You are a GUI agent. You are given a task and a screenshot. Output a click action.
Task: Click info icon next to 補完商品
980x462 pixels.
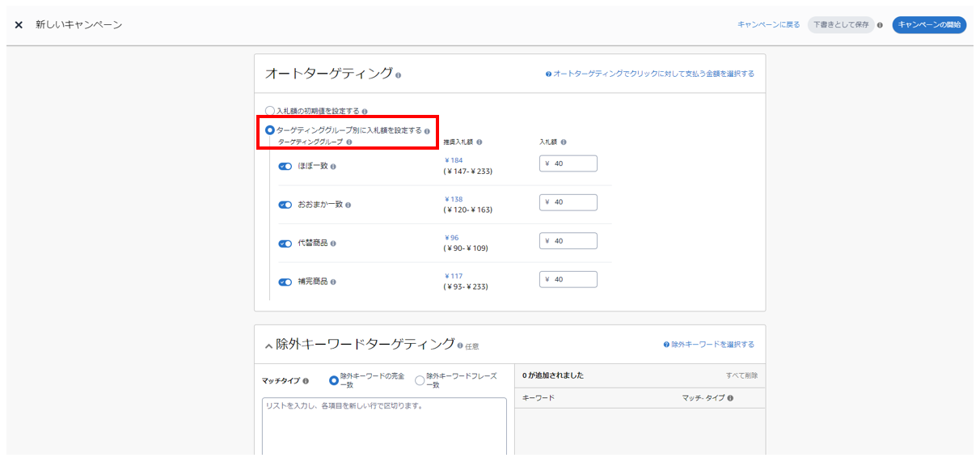click(x=333, y=282)
